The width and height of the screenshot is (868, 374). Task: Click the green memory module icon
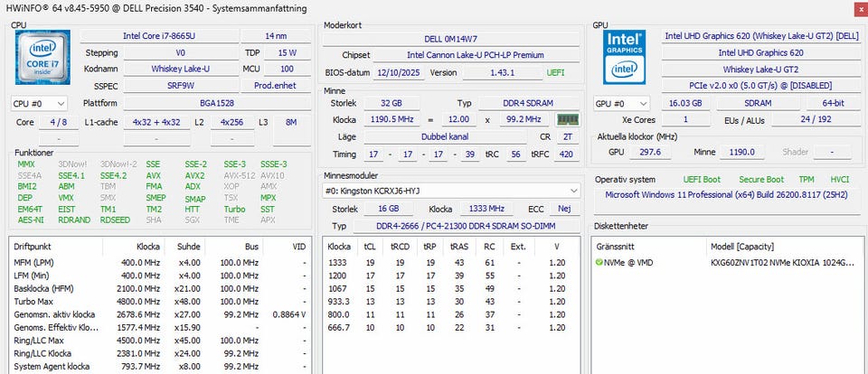tap(567, 119)
